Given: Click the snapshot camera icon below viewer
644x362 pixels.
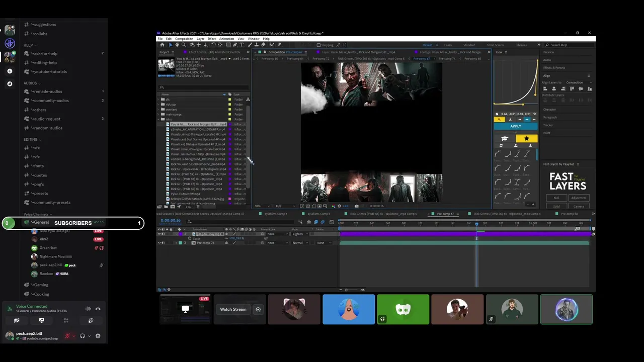Looking at the screenshot, I should point(357,206).
